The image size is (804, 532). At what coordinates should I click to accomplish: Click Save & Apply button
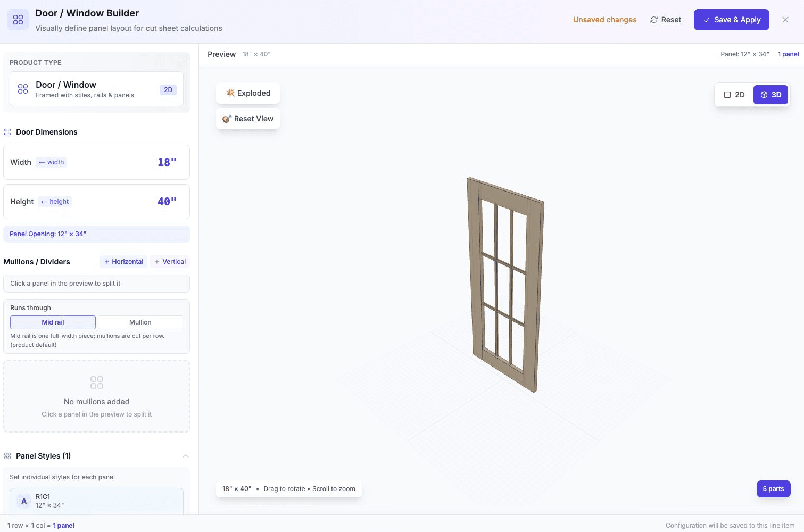coord(732,20)
